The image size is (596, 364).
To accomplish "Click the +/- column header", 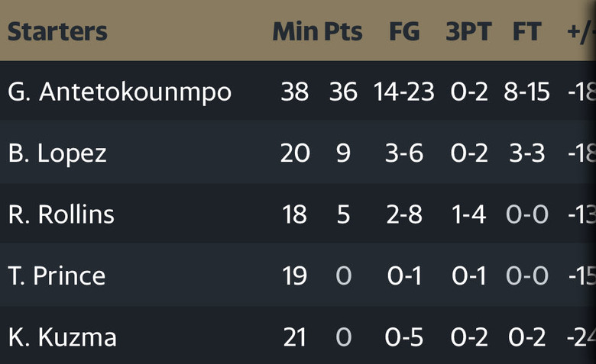I will [x=581, y=32].
